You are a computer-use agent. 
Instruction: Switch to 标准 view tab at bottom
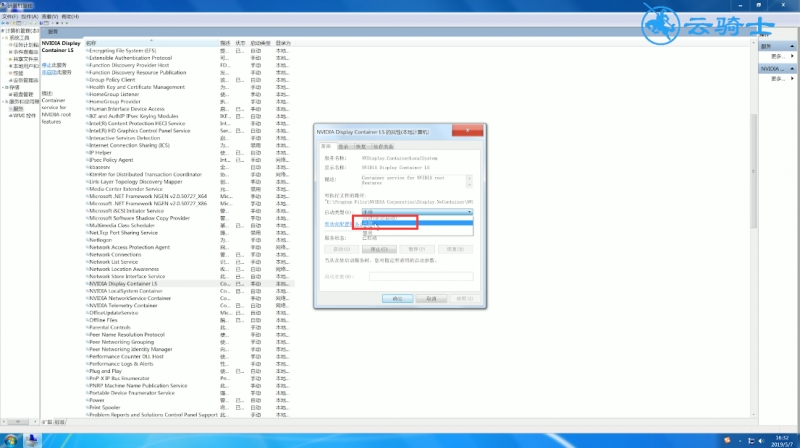(60, 422)
